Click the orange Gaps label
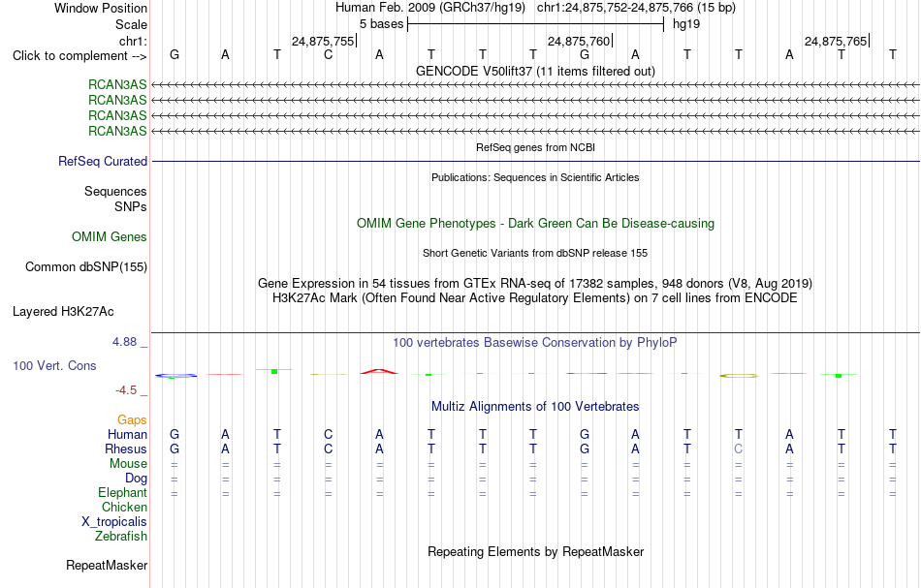 point(132,419)
